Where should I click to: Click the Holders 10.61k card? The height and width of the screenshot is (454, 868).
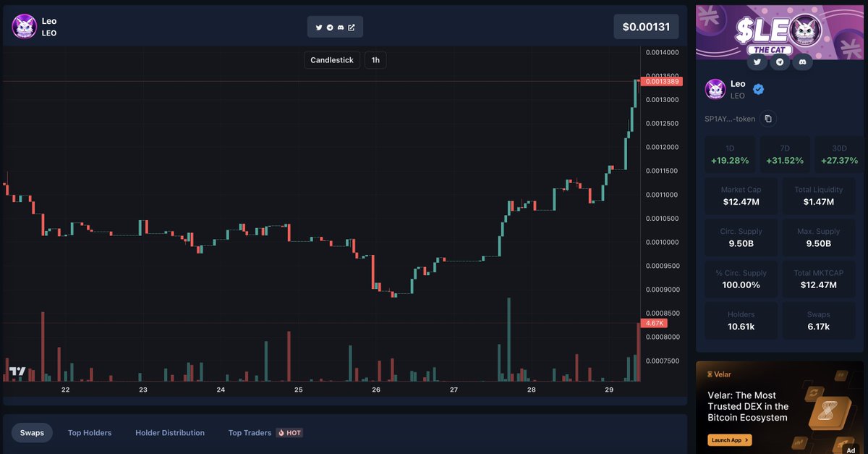(741, 321)
